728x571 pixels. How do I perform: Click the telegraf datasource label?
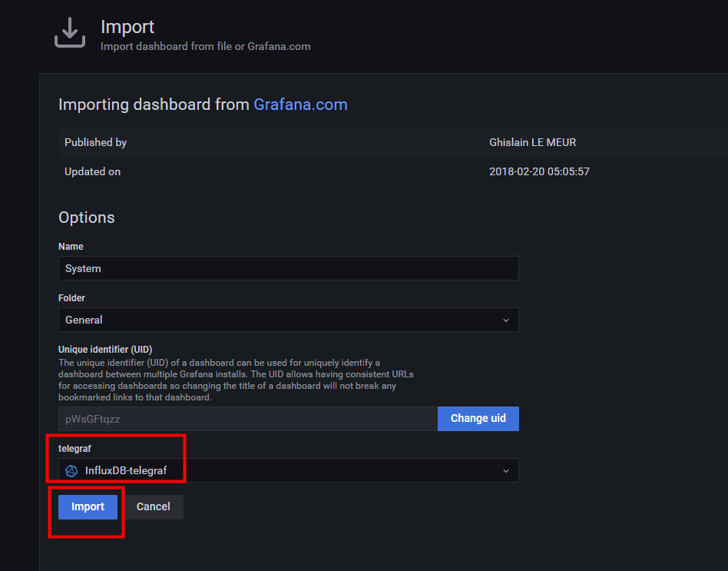(x=74, y=449)
